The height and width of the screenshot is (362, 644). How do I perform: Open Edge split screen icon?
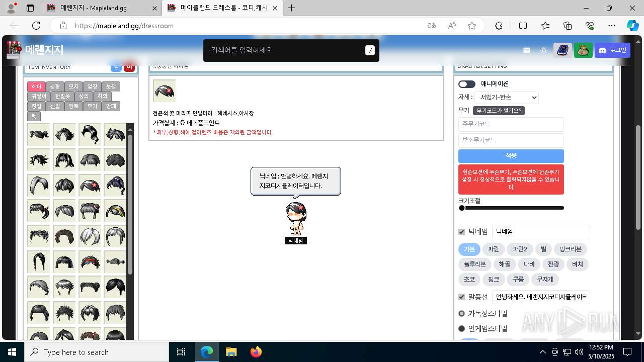[x=523, y=26]
